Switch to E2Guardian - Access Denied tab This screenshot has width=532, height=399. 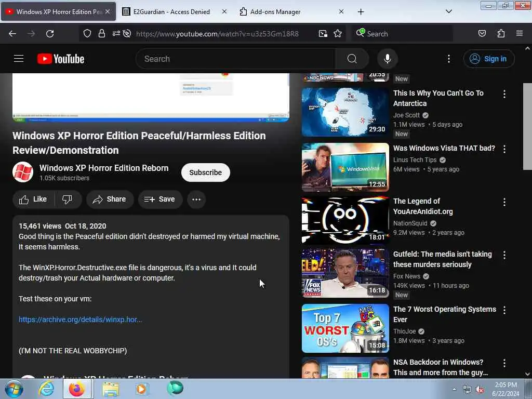171,12
